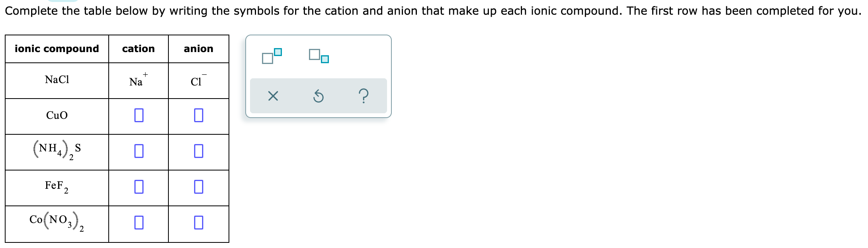Image resolution: width=868 pixels, height=248 pixels.
Task: Click the anion input box for FeF2
Action: 198,187
